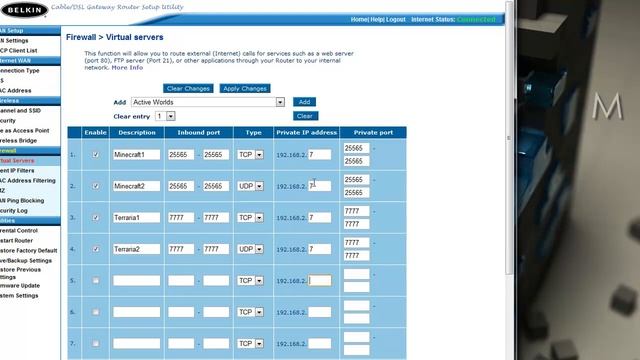Toggle the Minecraft2 enable checkbox

96,186
